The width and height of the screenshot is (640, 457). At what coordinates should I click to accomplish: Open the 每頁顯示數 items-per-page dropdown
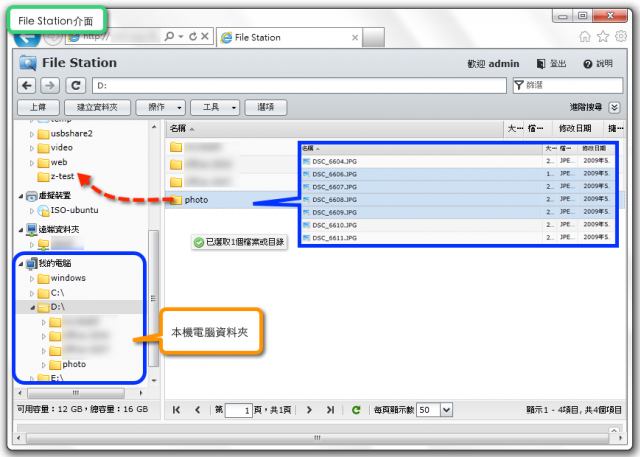tap(447, 410)
